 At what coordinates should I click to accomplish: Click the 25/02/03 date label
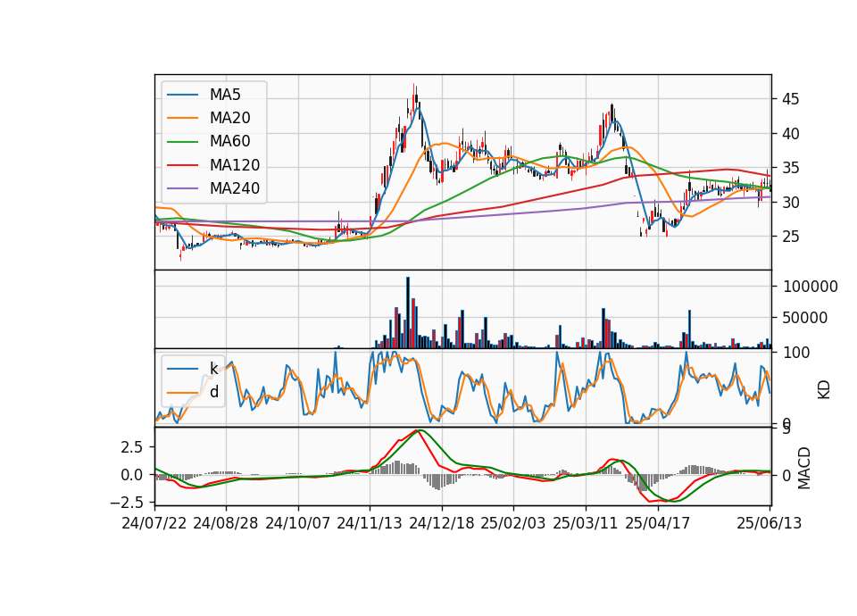click(513, 523)
